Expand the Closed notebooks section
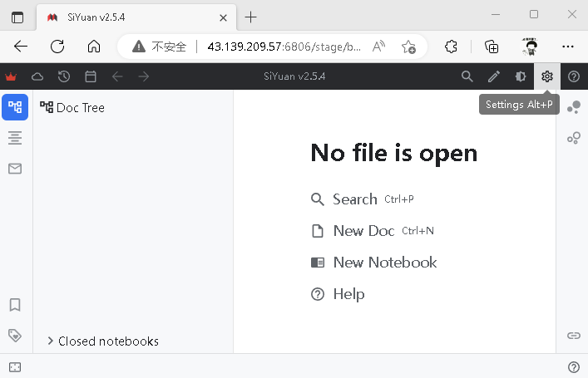 103,341
